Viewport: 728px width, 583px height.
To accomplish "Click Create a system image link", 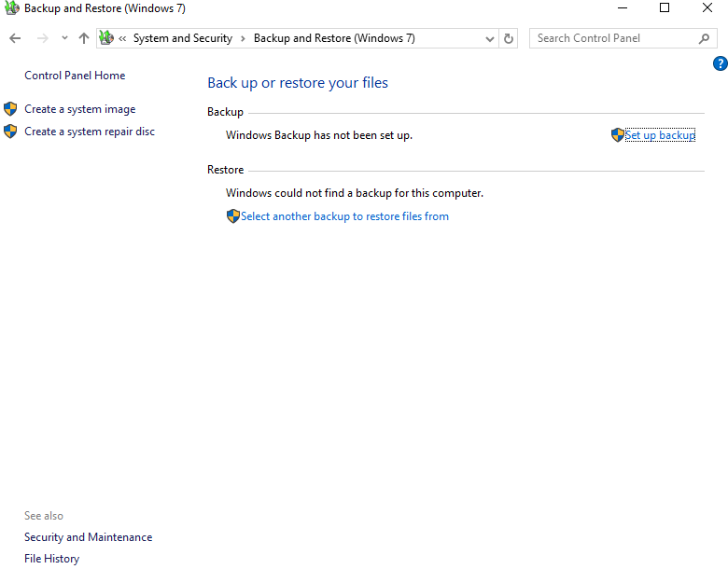I will click(80, 109).
